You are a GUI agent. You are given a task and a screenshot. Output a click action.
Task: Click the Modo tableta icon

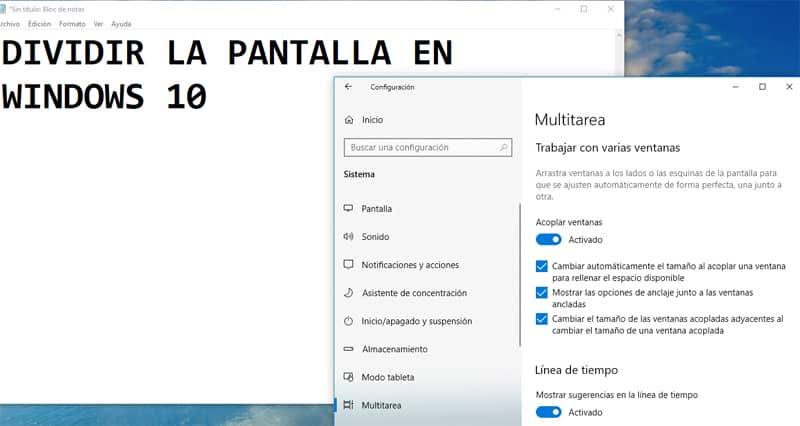click(348, 377)
